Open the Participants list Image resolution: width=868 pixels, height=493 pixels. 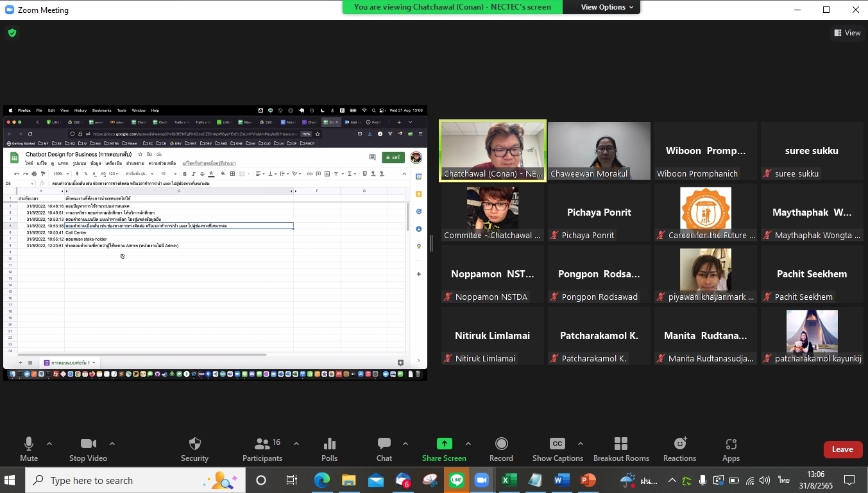(x=262, y=449)
